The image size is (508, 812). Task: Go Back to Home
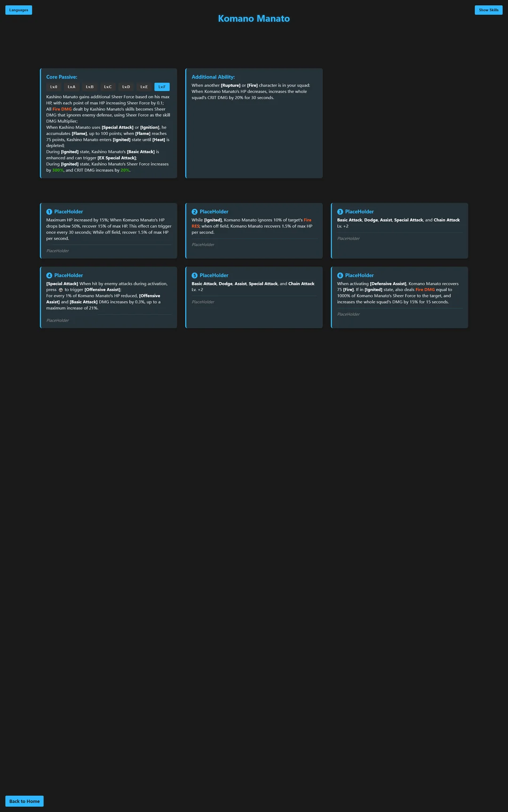pos(24,801)
